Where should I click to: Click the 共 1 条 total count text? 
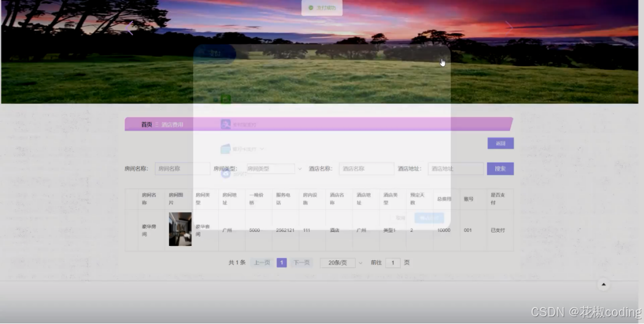[x=237, y=262]
